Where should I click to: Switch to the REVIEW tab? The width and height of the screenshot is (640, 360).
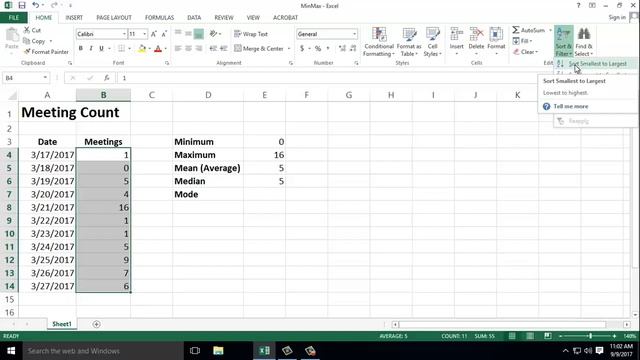(x=224, y=18)
